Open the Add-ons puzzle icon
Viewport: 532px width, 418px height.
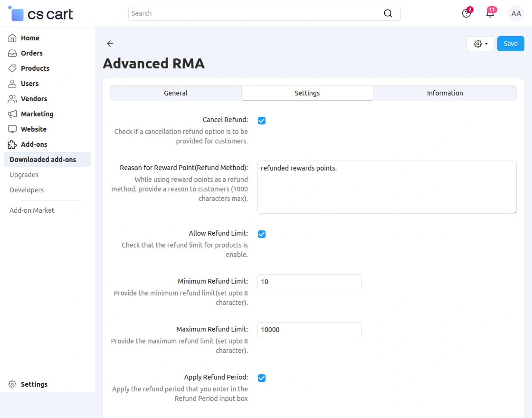pos(12,144)
